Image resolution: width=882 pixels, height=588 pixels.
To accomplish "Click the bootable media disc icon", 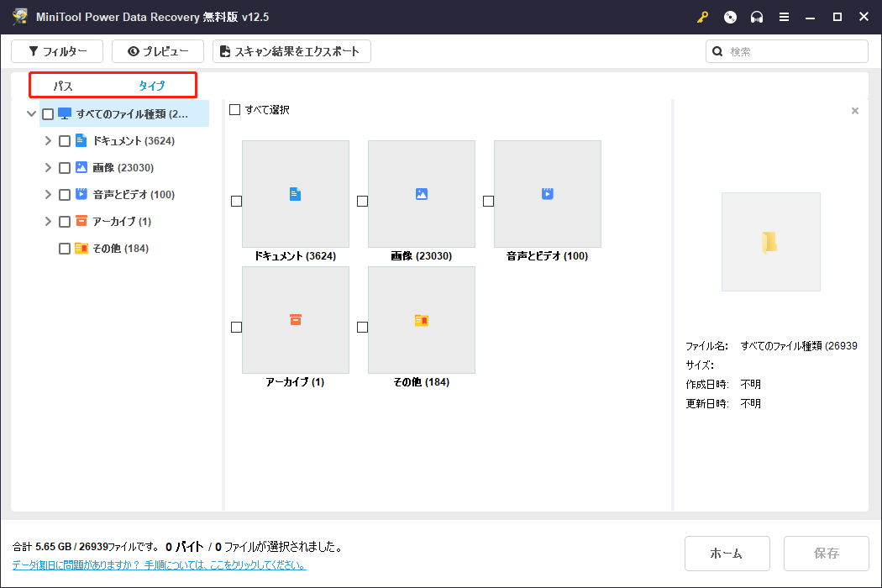I will click(730, 18).
